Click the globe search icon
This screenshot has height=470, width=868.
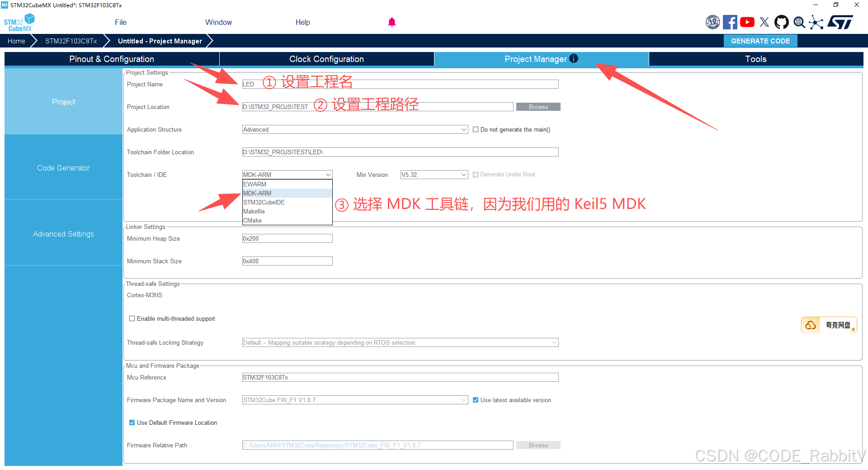[x=799, y=22]
